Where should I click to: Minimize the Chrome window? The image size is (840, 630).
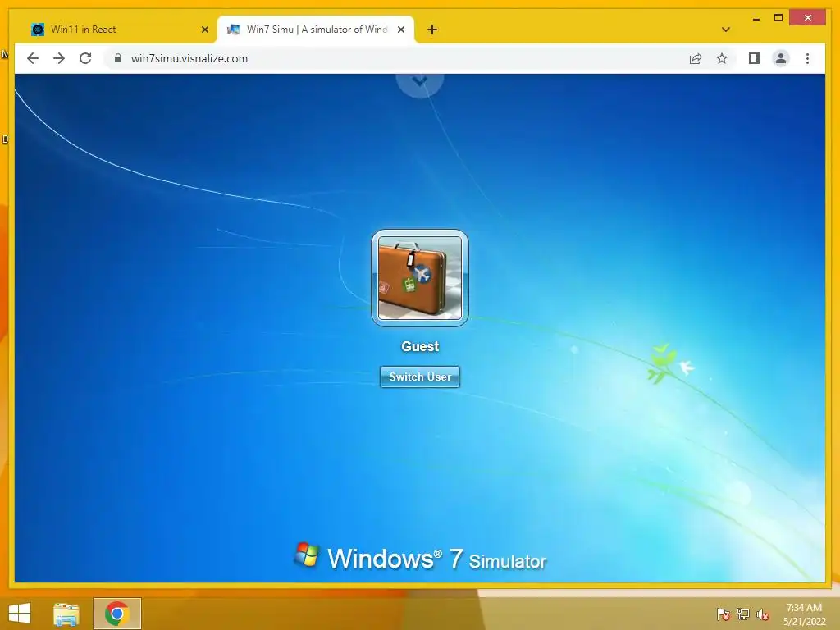click(x=756, y=18)
